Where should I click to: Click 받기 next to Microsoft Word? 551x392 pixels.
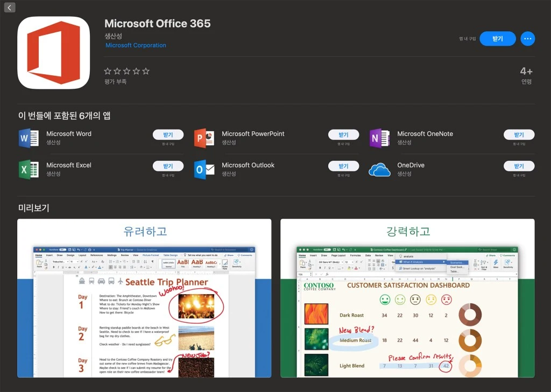168,134
